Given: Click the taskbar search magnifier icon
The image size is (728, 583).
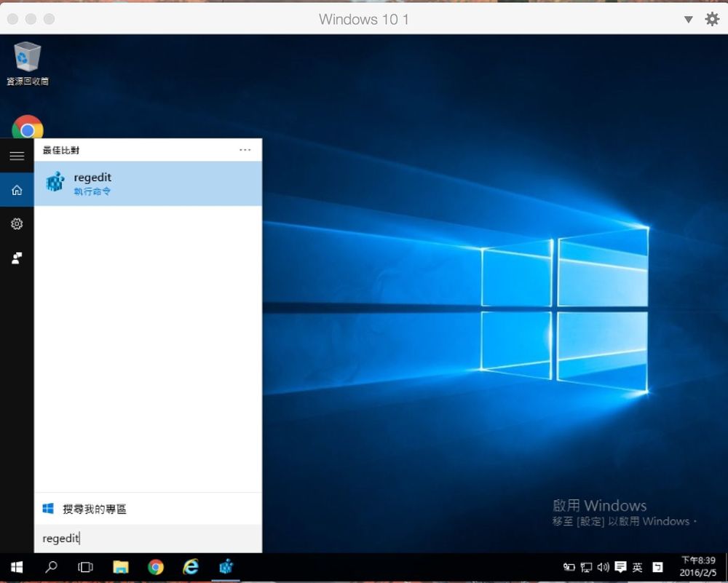Looking at the screenshot, I should [x=51, y=567].
